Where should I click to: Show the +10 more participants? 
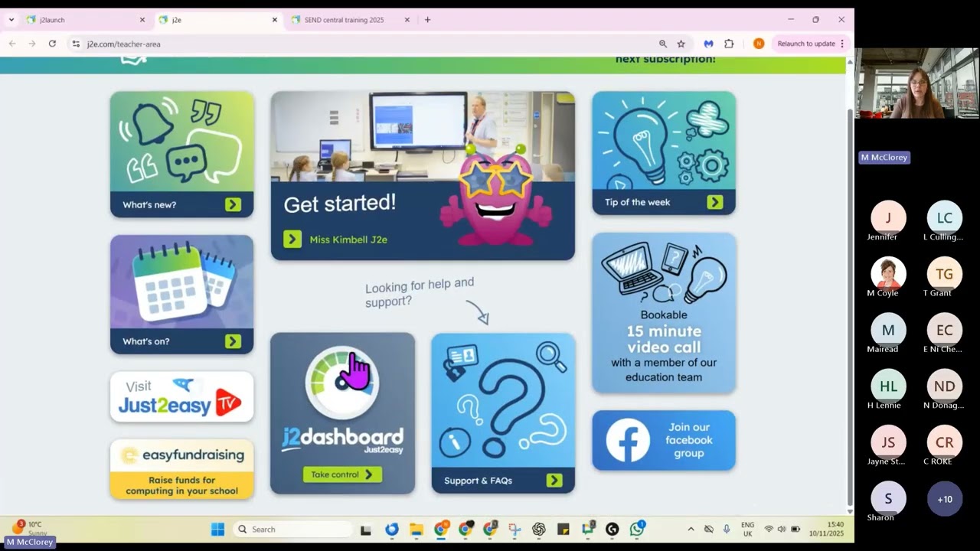945,499
